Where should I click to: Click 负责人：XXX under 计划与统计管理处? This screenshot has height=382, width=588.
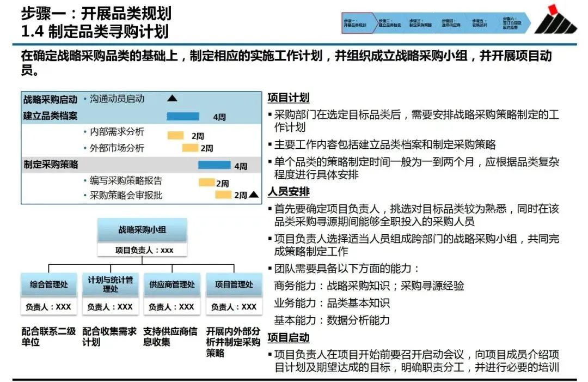(110, 307)
